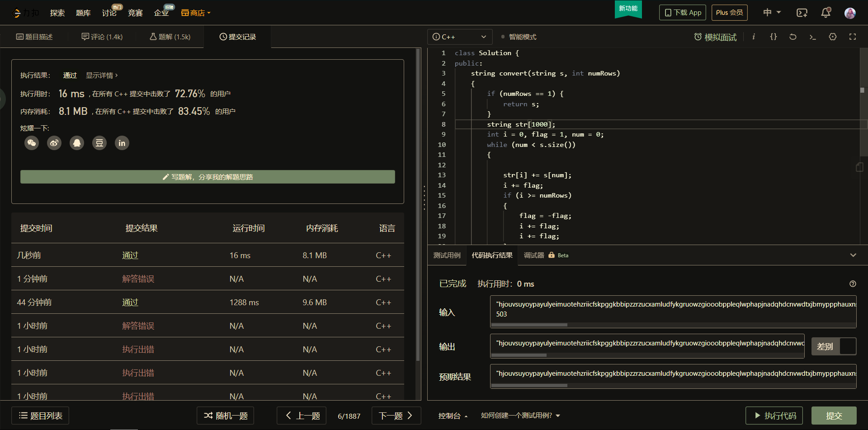This screenshot has height=430, width=868.
Task: Click the 输入 box horizontal scrollbar
Action: tap(529, 325)
